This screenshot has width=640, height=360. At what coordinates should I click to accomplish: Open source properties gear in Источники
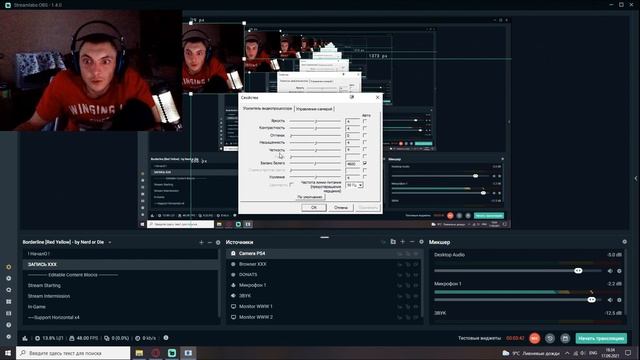tap(421, 242)
